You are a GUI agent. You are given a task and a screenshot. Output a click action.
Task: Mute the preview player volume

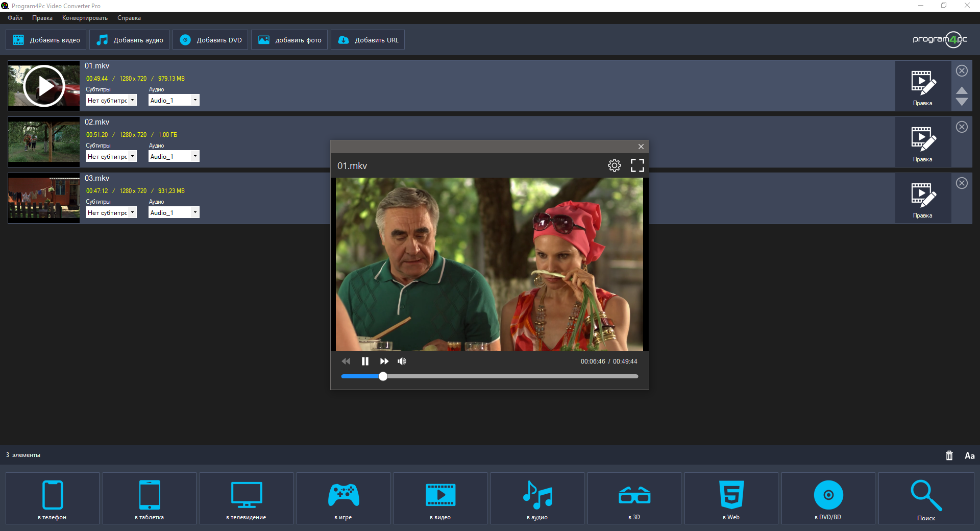[x=402, y=361]
